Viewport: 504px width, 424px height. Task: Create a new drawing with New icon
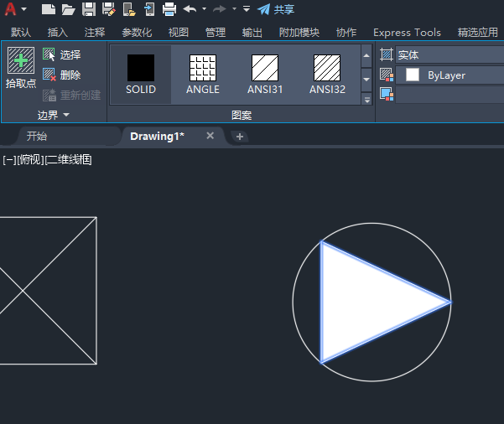[x=49, y=9]
